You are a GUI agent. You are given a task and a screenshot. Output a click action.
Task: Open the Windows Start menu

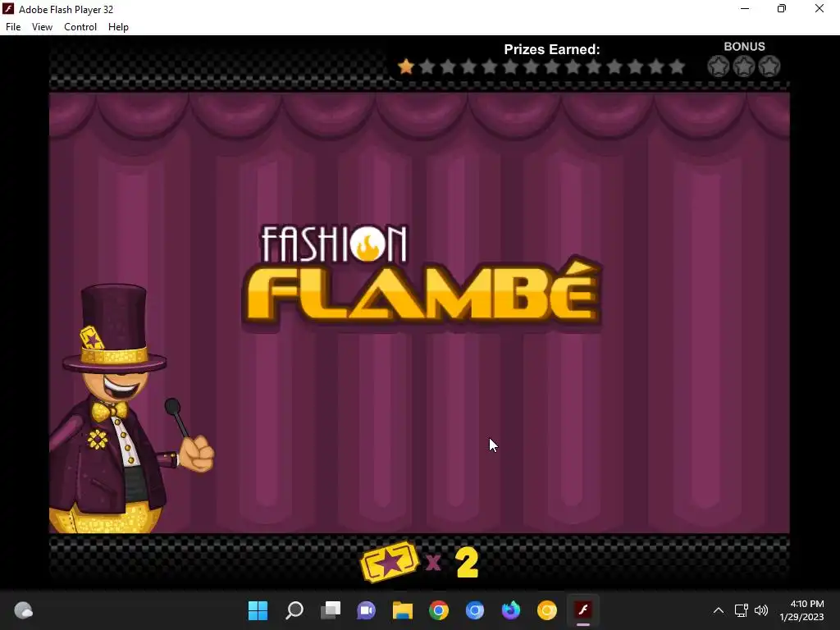pos(258,610)
